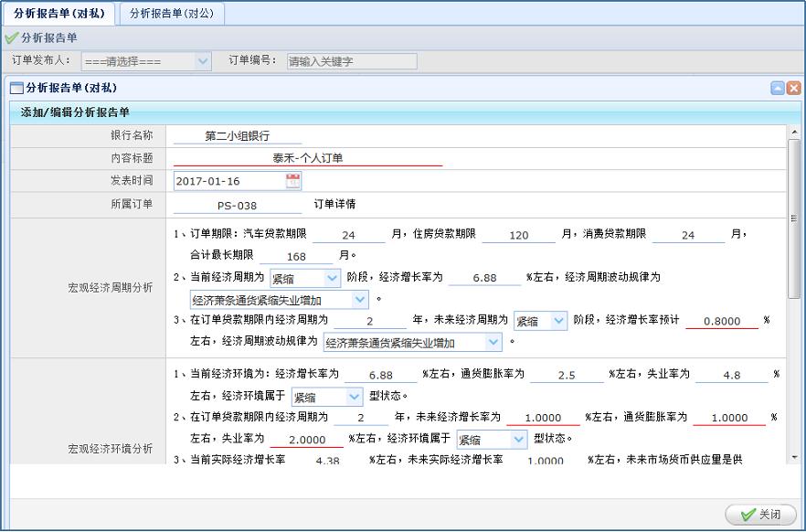806x532 pixels.
Task: Click the 内容标题 field with 泰禾-个人订单
Action: [x=307, y=158]
